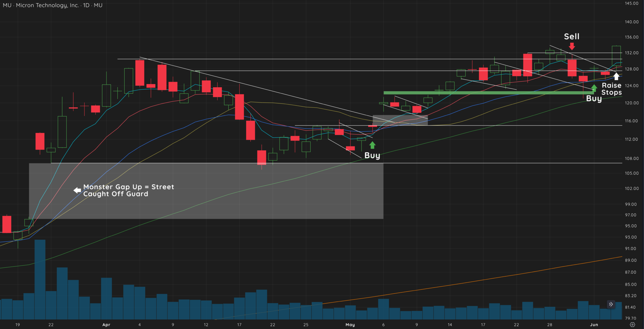This screenshot has width=644, height=329.
Task: Expand the hidden panel with the double-chevron button
Action: [610, 304]
